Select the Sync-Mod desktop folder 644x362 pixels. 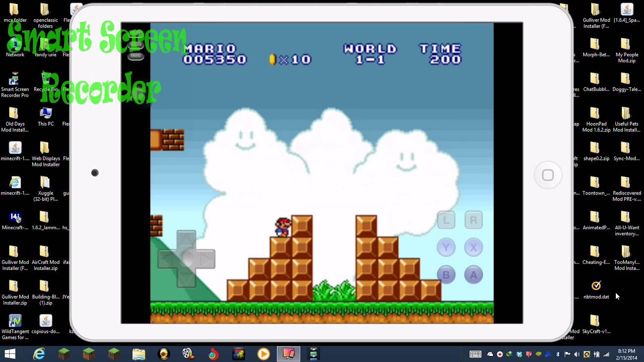(626, 152)
